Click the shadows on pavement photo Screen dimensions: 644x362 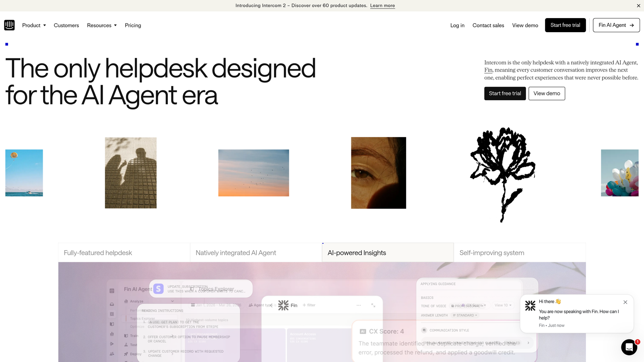(x=131, y=173)
